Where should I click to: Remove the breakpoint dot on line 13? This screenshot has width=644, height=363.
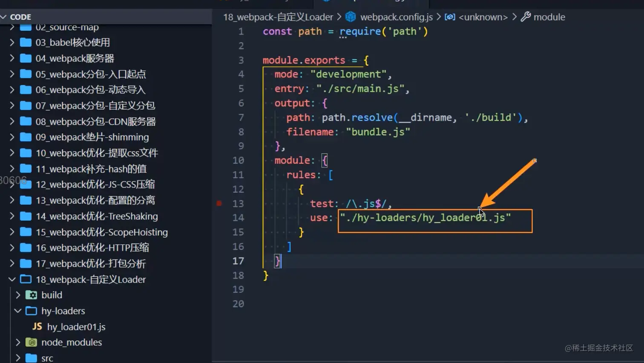(x=219, y=203)
